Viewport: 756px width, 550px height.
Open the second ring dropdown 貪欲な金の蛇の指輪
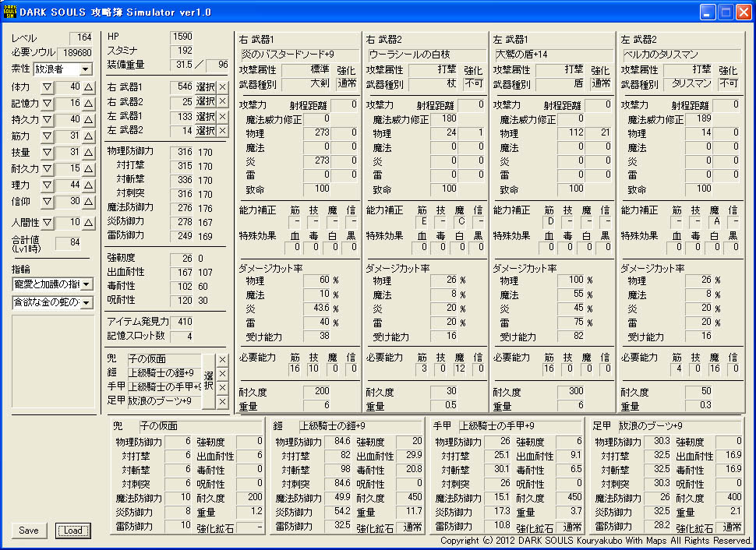87,303
